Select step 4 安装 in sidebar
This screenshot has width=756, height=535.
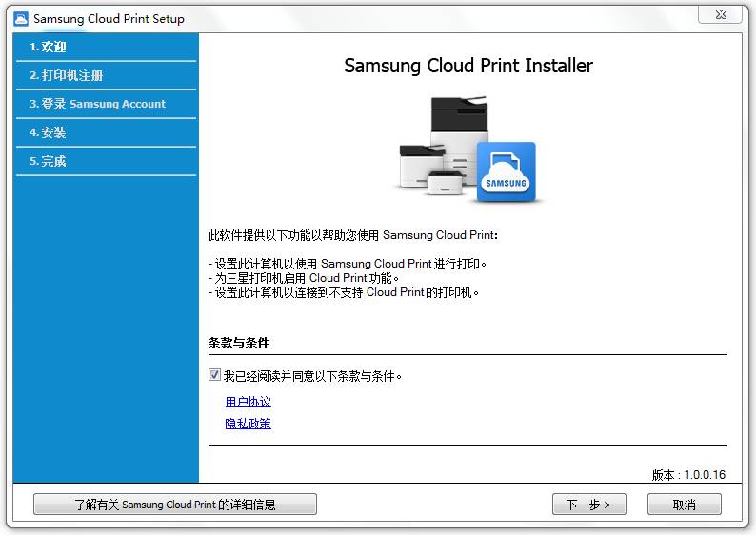click(106, 132)
